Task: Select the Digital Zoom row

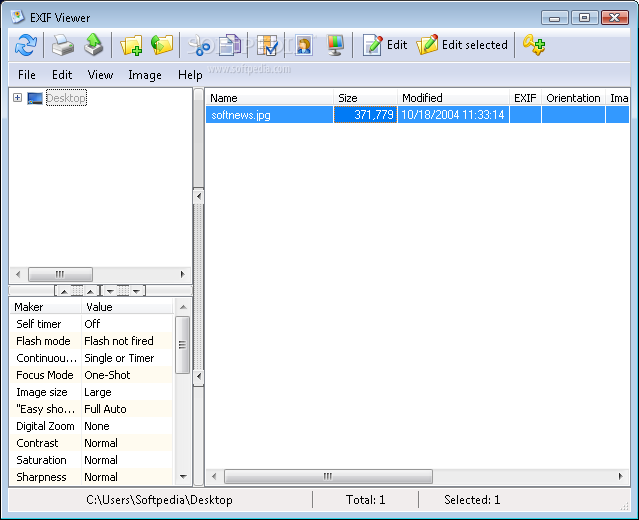Action: pyautogui.click(x=92, y=426)
